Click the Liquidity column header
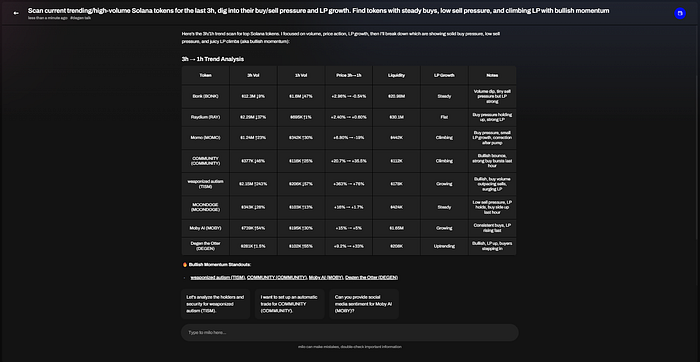The image size is (700, 362). (x=396, y=75)
